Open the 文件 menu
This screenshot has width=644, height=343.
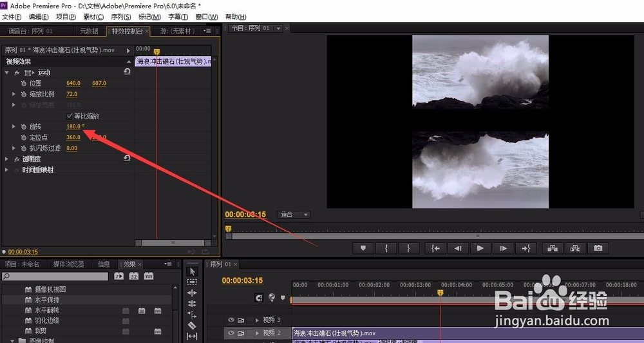[12, 17]
